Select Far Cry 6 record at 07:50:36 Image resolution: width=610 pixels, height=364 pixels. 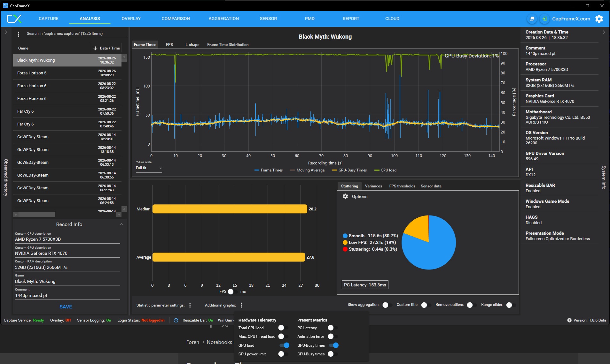(67, 111)
